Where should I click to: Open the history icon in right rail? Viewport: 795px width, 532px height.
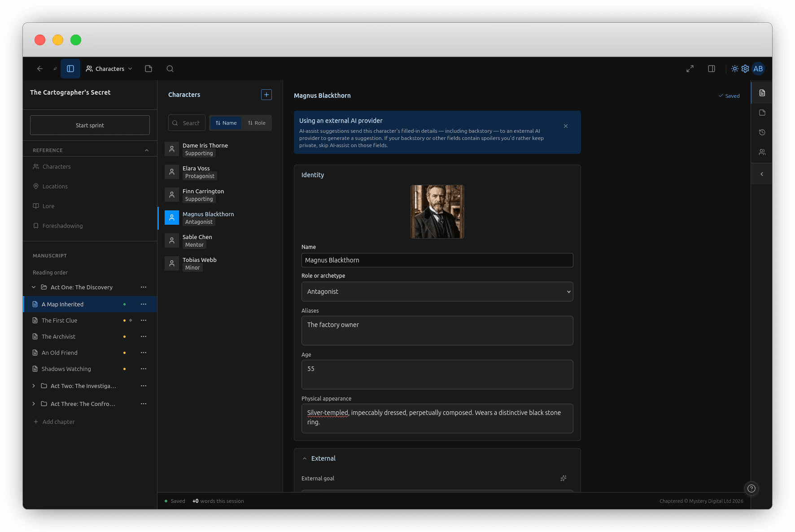click(x=762, y=132)
